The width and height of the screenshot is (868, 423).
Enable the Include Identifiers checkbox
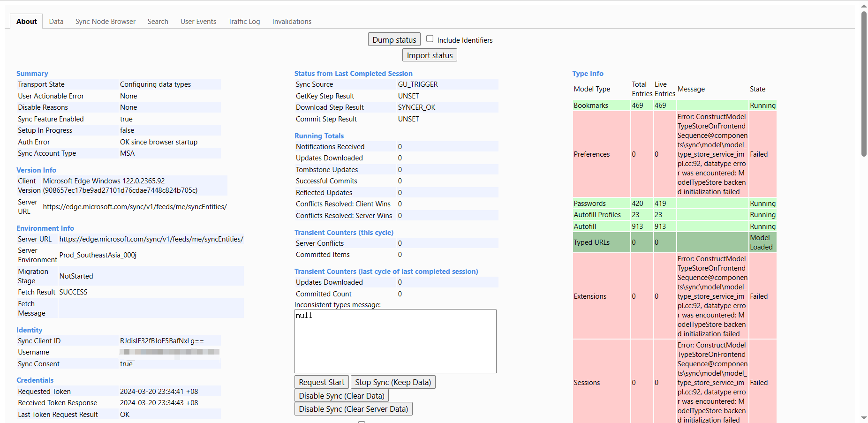click(430, 39)
